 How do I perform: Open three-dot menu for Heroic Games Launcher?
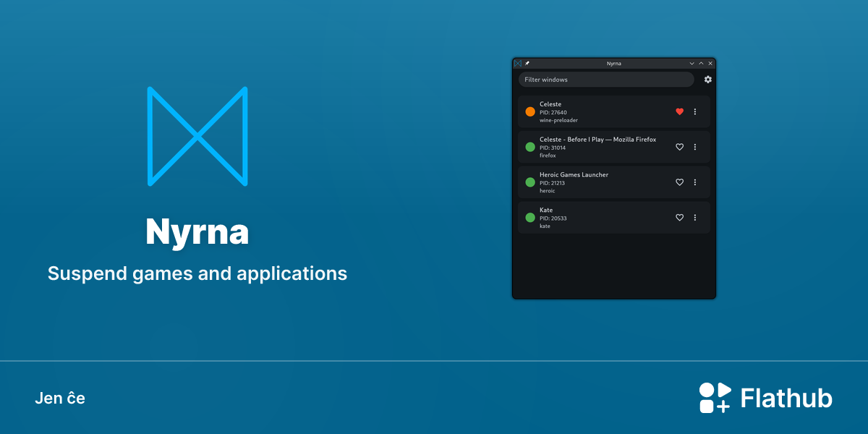click(x=695, y=182)
